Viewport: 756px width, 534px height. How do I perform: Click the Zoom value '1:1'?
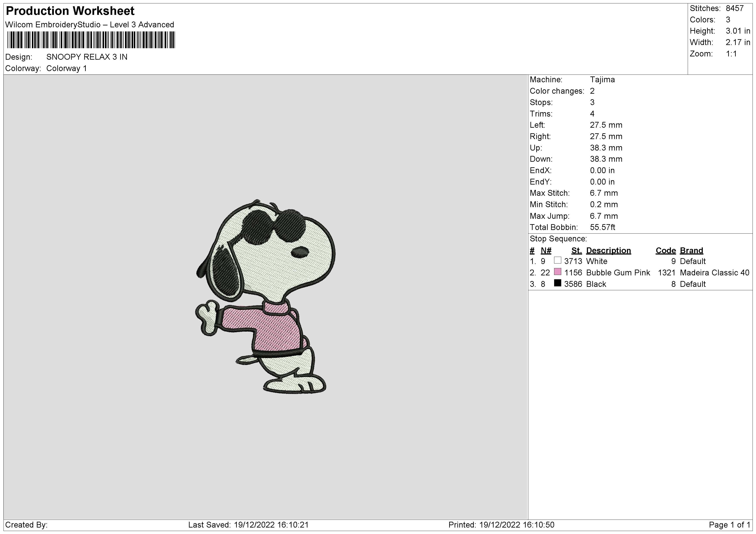[731, 54]
